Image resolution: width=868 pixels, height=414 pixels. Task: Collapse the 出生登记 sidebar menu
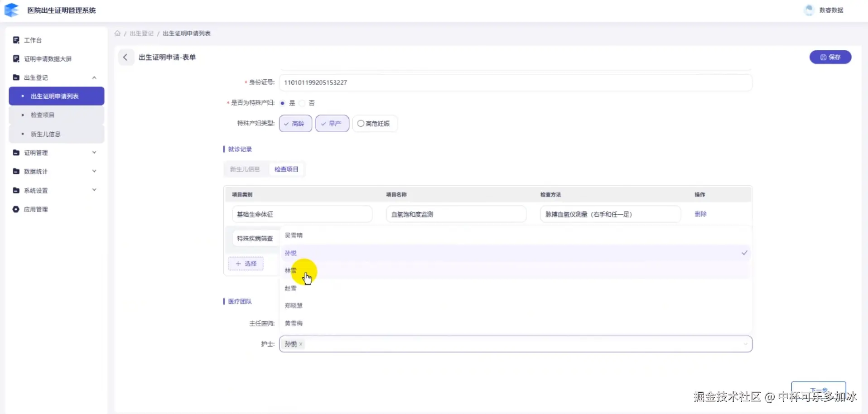(94, 77)
